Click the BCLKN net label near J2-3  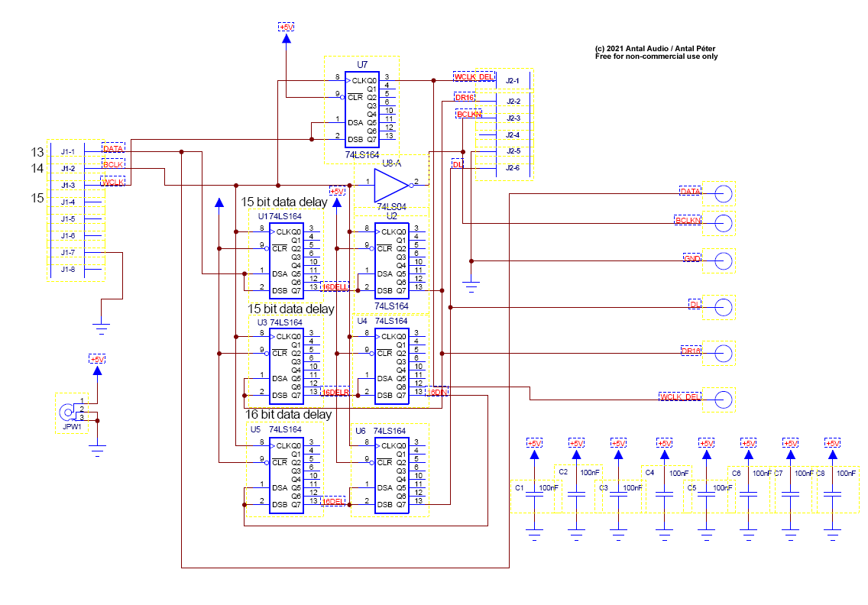[x=469, y=114]
